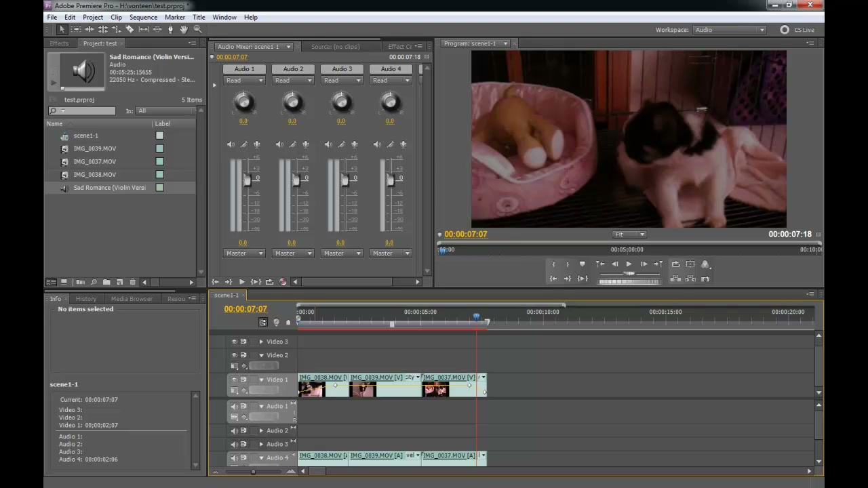Click the Extract button in Program monitor
The height and width of the screenshot is (488, 868).
(x=690, y=279)
